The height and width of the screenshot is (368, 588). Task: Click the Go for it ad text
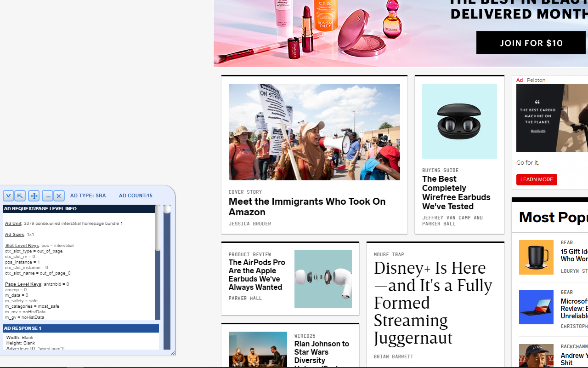[528, 163]
